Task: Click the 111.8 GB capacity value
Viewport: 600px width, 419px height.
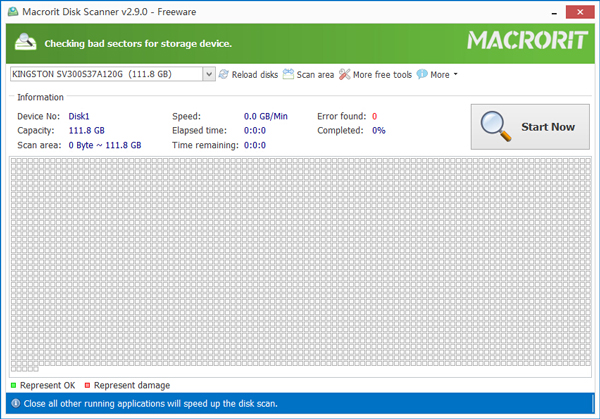Action: coord(86,130)
